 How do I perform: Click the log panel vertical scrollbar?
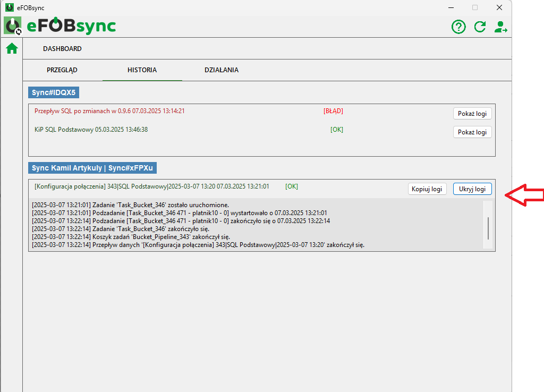coord(488,227)
